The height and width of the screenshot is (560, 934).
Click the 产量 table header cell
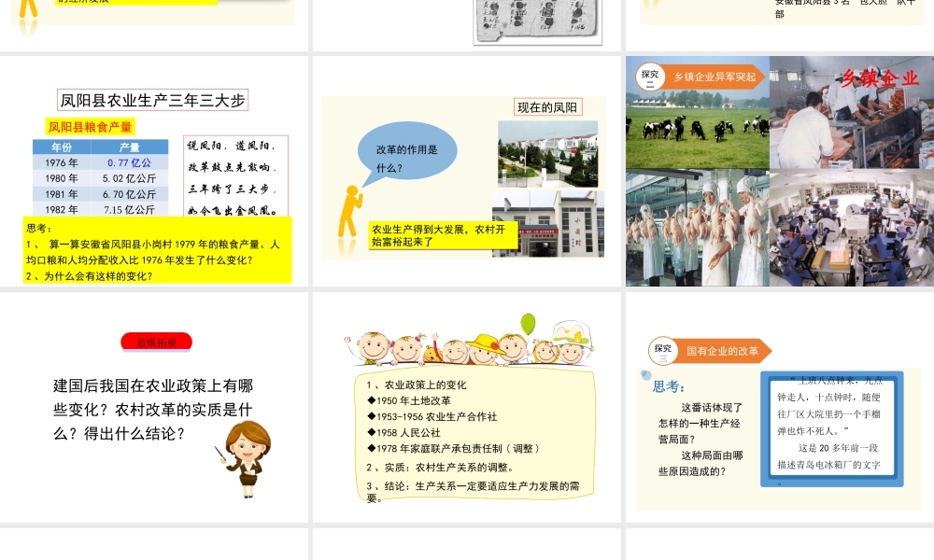[129, 147]
